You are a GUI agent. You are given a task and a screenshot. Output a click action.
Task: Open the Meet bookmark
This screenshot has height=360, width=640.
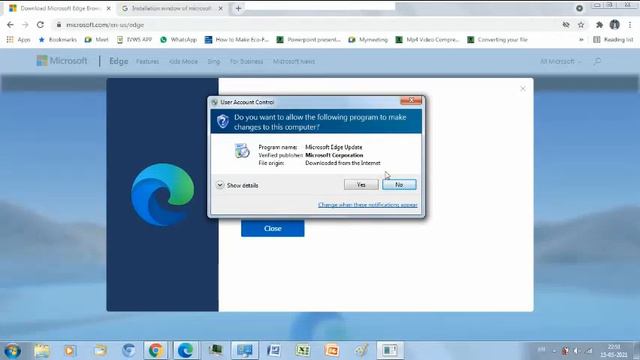tap(97, 40)
